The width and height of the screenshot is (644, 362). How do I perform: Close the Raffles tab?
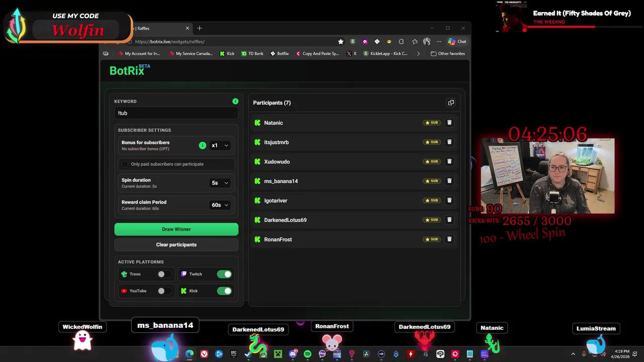pyautogui.click(x=187, y=28)
